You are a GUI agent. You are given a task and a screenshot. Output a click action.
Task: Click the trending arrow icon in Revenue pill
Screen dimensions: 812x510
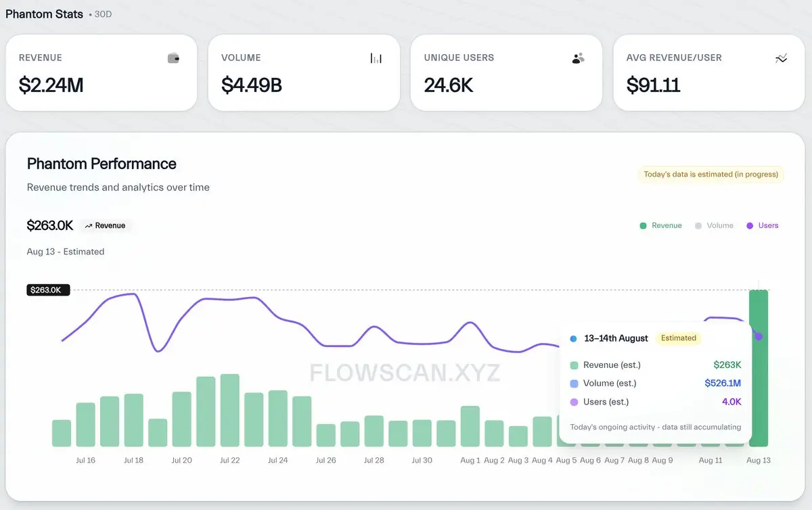89,226
